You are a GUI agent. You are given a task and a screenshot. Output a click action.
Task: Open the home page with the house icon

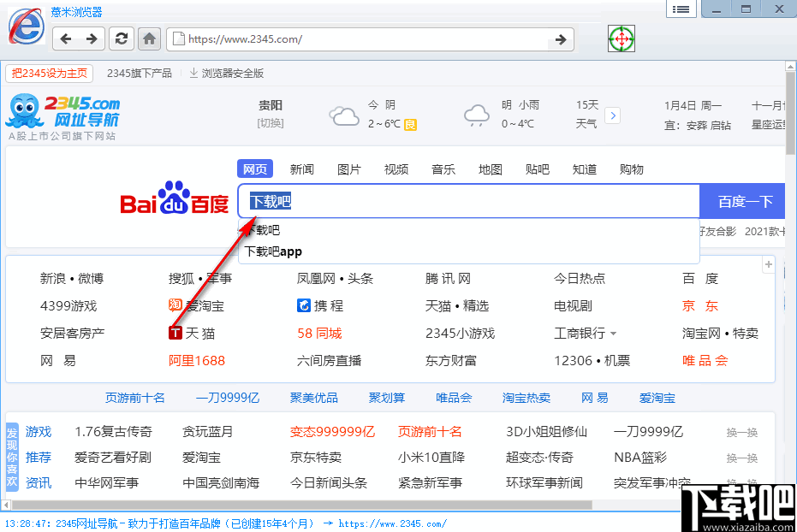[149, 38]
